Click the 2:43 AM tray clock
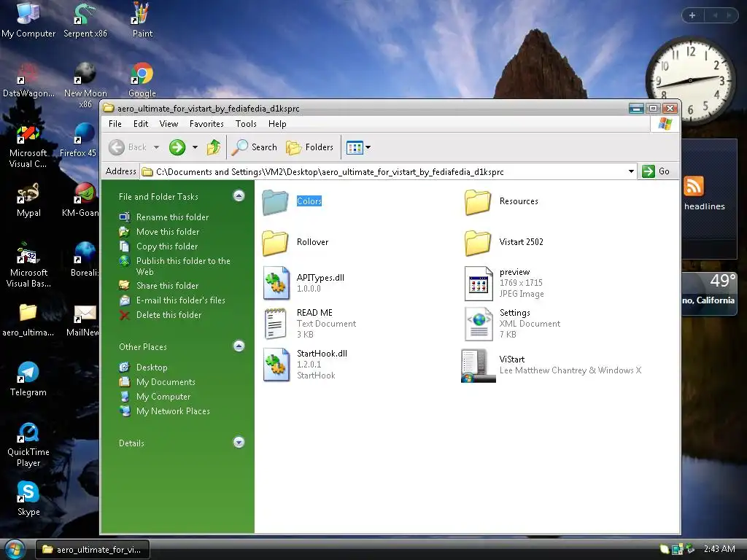This screenshot has height=560, width=747. point(719,549)
